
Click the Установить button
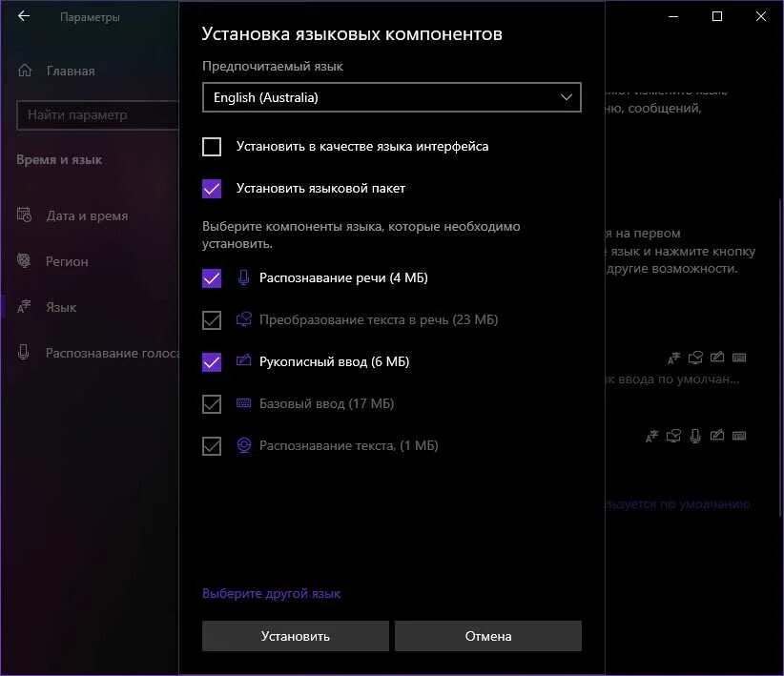pos(295,636)
